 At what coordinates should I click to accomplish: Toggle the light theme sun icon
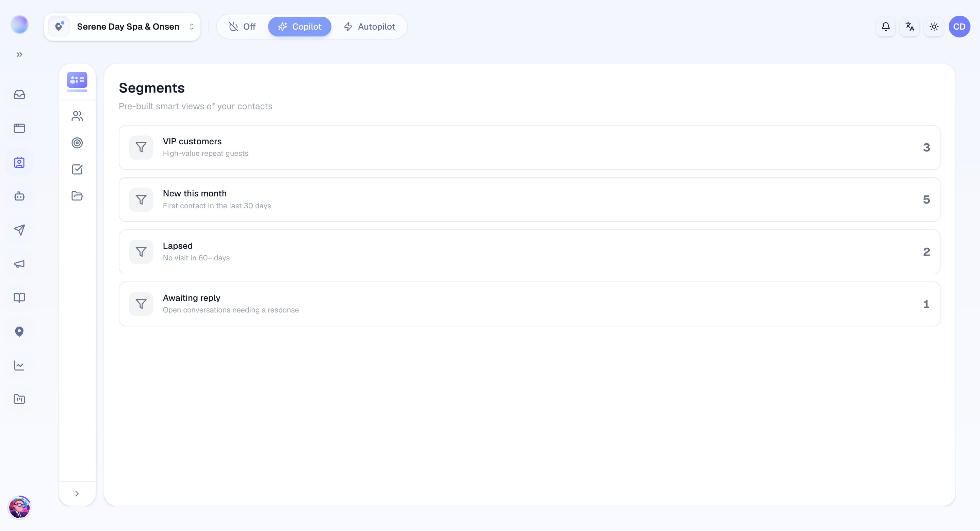tap(934, 27)
